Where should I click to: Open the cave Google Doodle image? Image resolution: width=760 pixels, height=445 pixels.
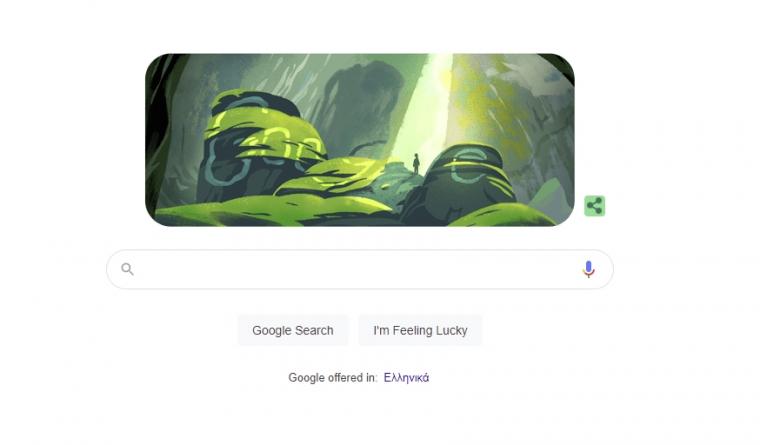[360, 140]
